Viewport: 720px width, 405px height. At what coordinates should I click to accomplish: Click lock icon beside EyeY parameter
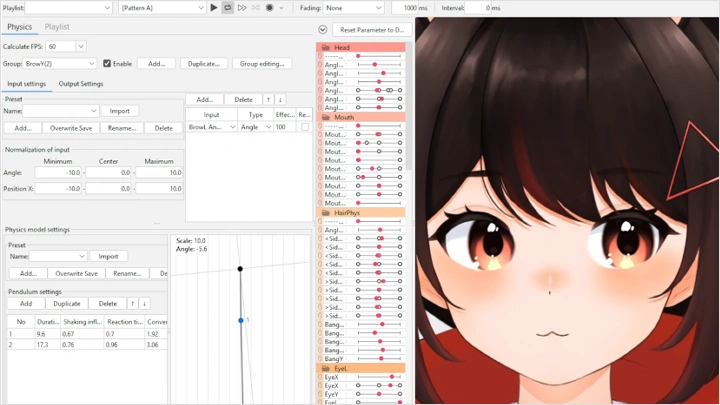click(320, 394)
